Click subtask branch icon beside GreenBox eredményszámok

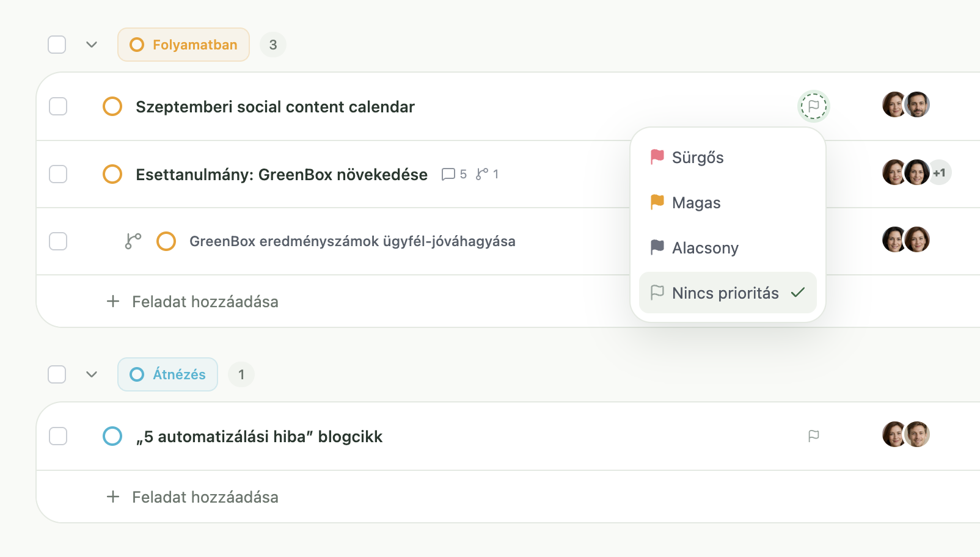[133, 241]
